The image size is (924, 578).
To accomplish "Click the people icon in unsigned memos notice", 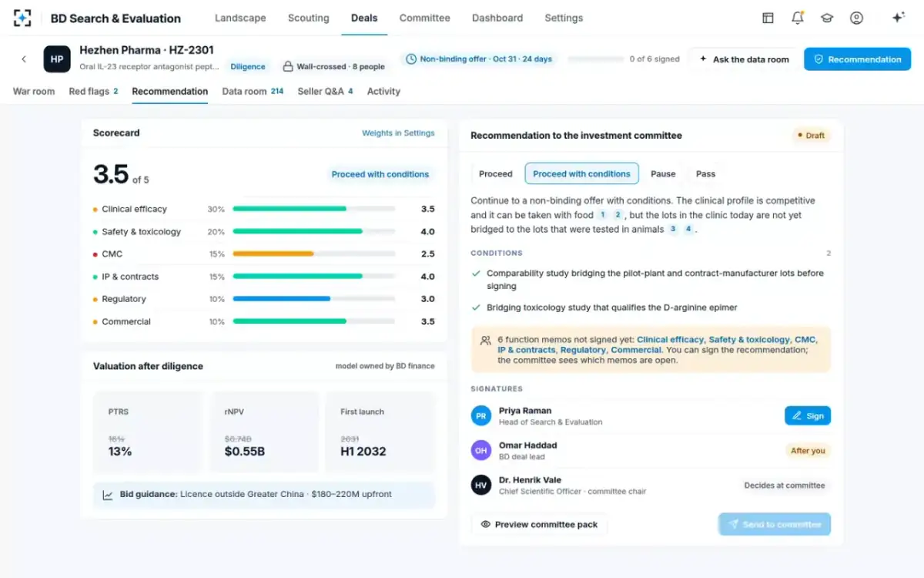I will tap(485, 340).
